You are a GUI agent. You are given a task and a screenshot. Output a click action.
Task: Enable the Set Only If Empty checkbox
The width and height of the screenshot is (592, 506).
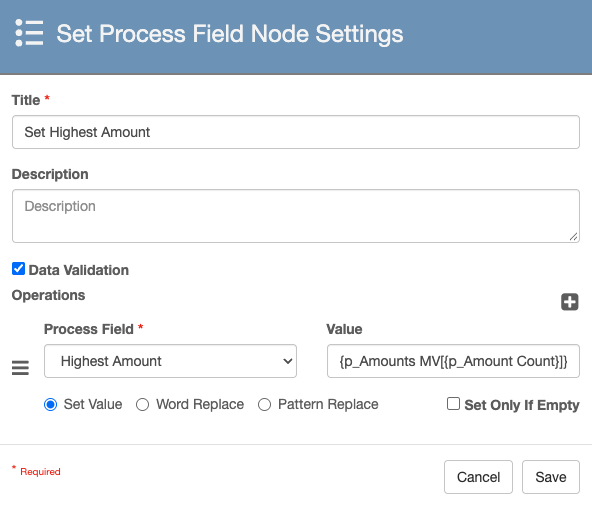click(453, 404)
